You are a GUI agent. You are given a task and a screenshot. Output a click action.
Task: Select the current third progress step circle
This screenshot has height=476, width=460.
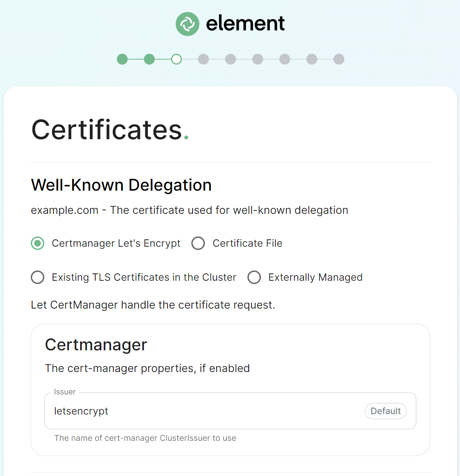tap(176, 59)
